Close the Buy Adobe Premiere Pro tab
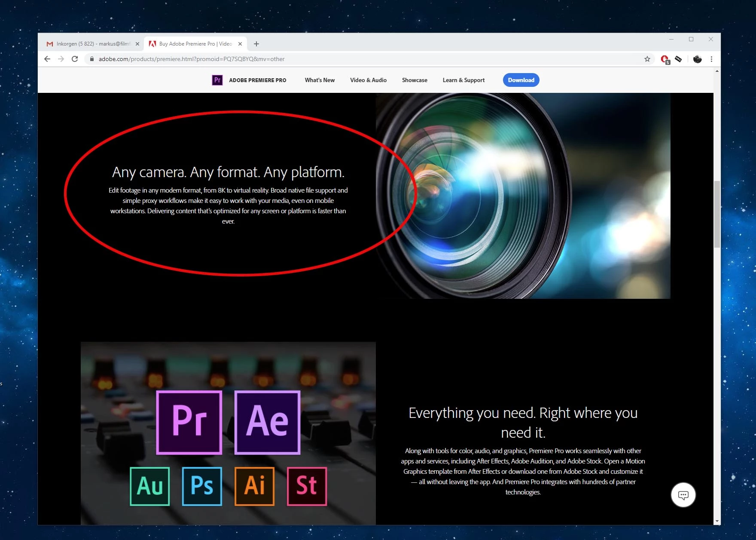This screenshot has height=540, width=756. click(x=240, y=44)
